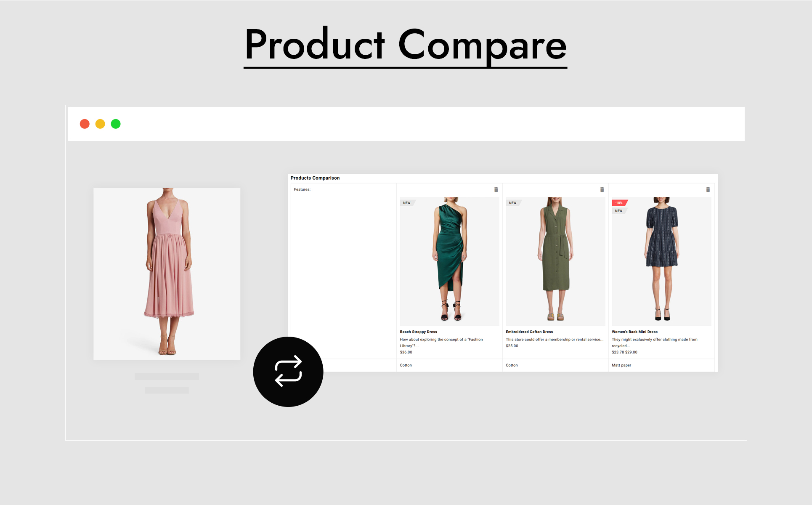Click NEW badge on olive caftan dress
This screenshot has width=812, height=505.
point(513,203)
